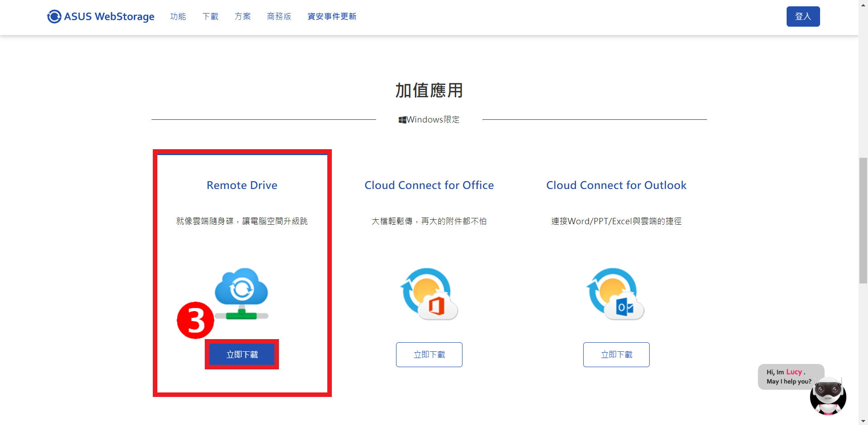Click the text 連接Word/PPT/Excel與雲端的捷徑
This screenshot has height=425, width=868.
[616, 221]
